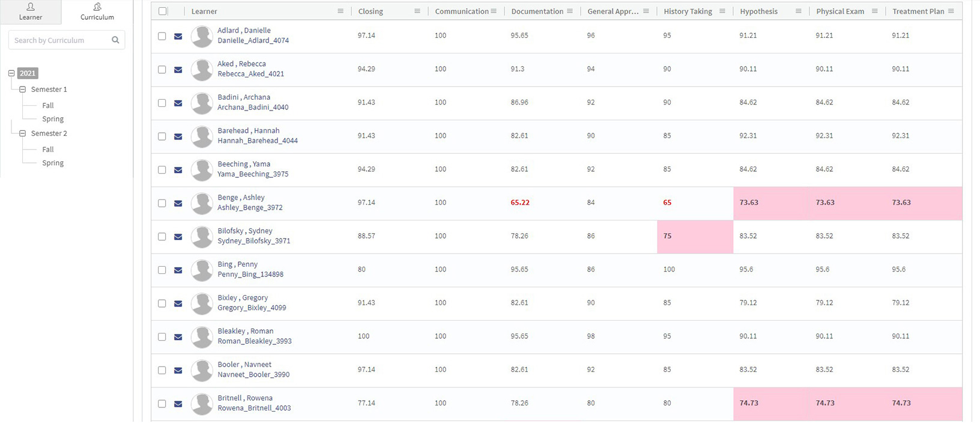Open the Closing column menu icon
Screen dimensions: 980x447
coord(417,11)
